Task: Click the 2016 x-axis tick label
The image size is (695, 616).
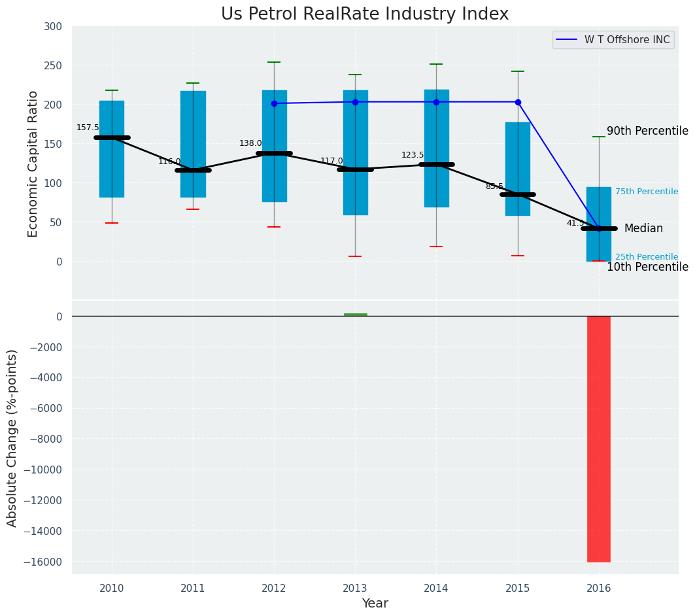Action: [x=598, y=588]
